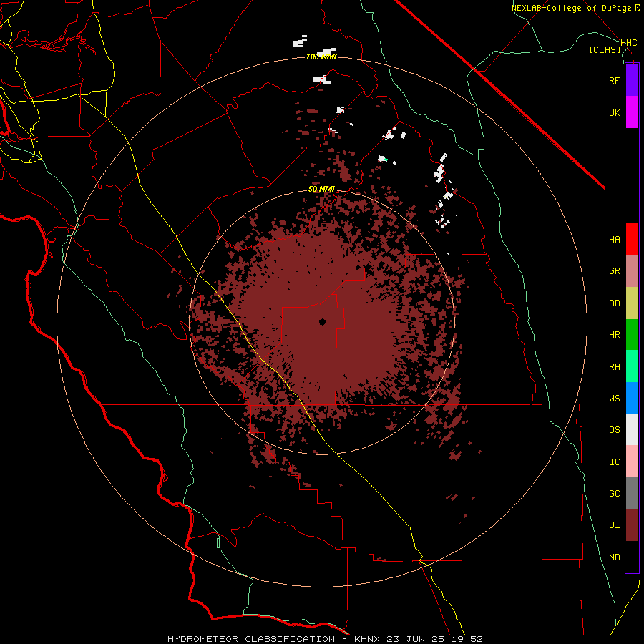Click the HHC product code label
Image resolution: width=644 pixels, height=644 pixels.
[629, 43]
